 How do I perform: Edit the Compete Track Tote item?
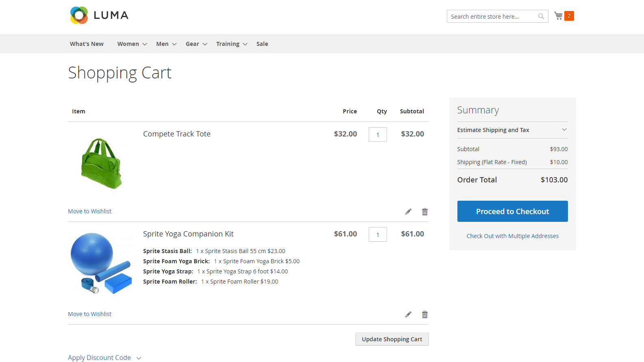click(x=408, y=212)
